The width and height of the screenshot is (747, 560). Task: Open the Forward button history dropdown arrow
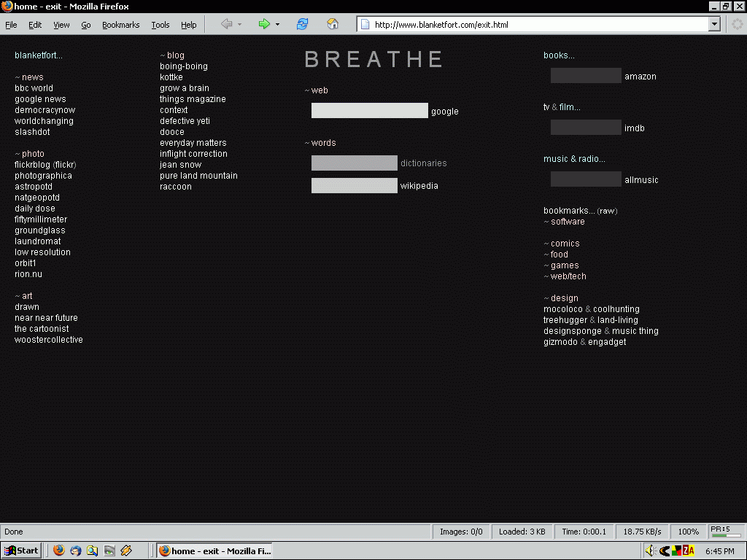point(277,24)
